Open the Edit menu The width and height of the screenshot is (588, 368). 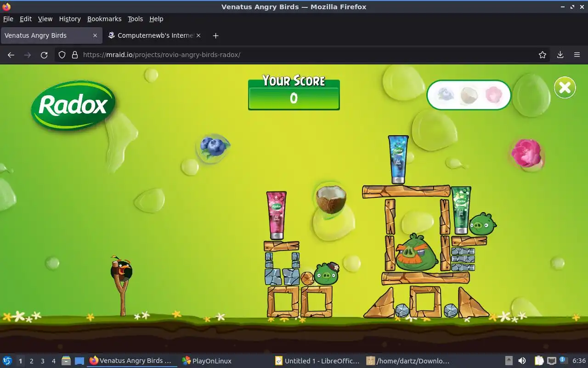[26, 19]
